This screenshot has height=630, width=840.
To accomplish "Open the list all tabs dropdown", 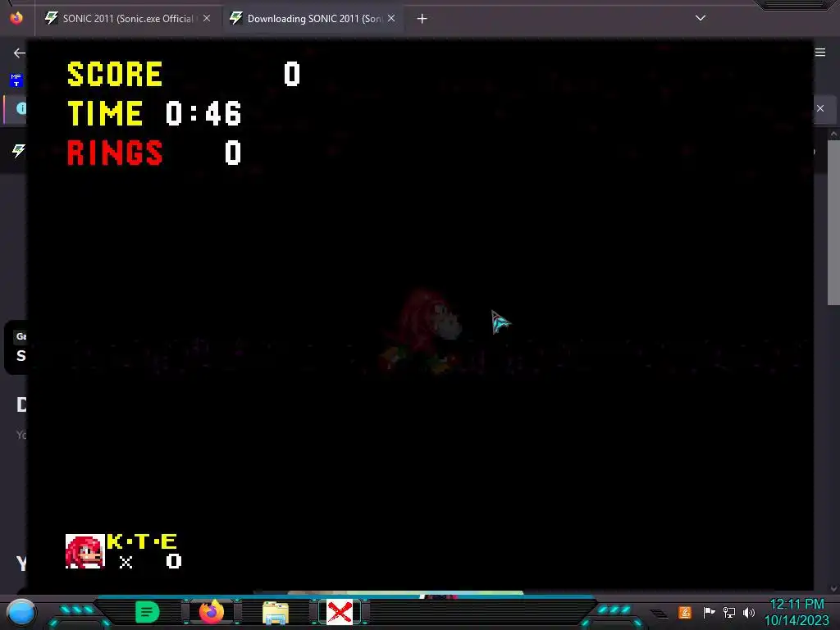I will 701,18.
